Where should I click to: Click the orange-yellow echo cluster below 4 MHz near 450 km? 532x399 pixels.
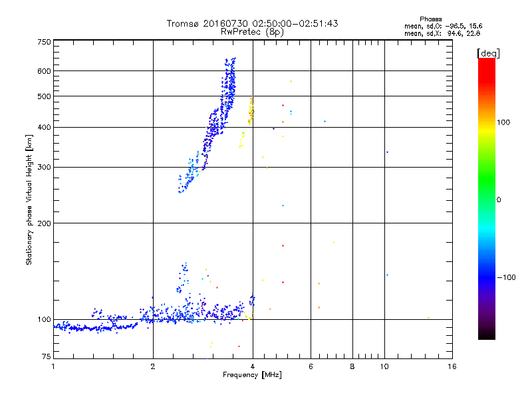(251, 110)
